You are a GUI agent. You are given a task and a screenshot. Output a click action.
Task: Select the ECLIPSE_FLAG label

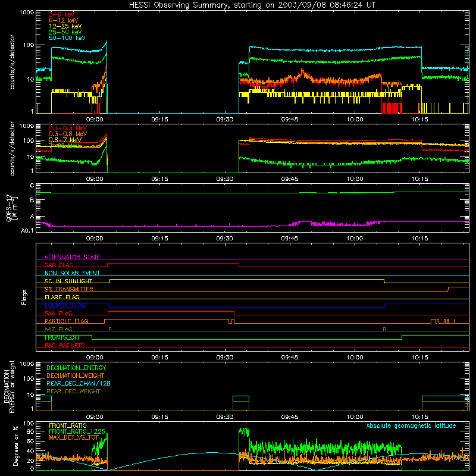click(x=65, y=305)
